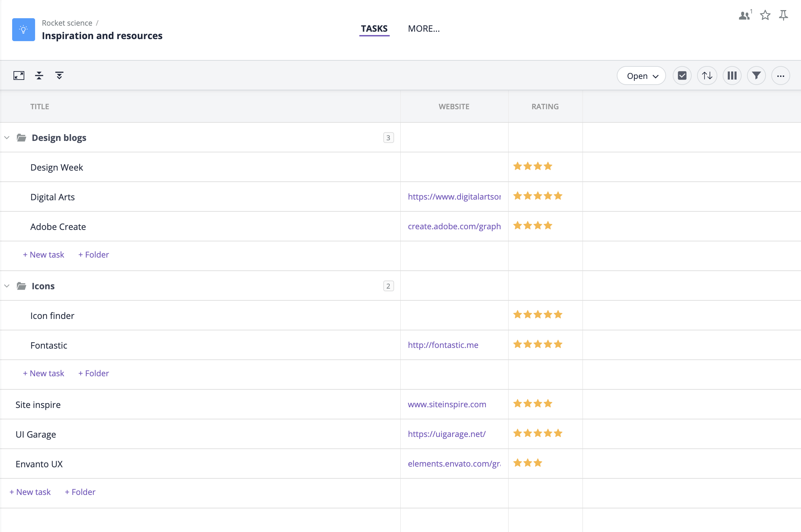The height and width of the screenshot is (532, 801).
Task: Toggle fullscreen expand view icon
Action: pos(19,75)
